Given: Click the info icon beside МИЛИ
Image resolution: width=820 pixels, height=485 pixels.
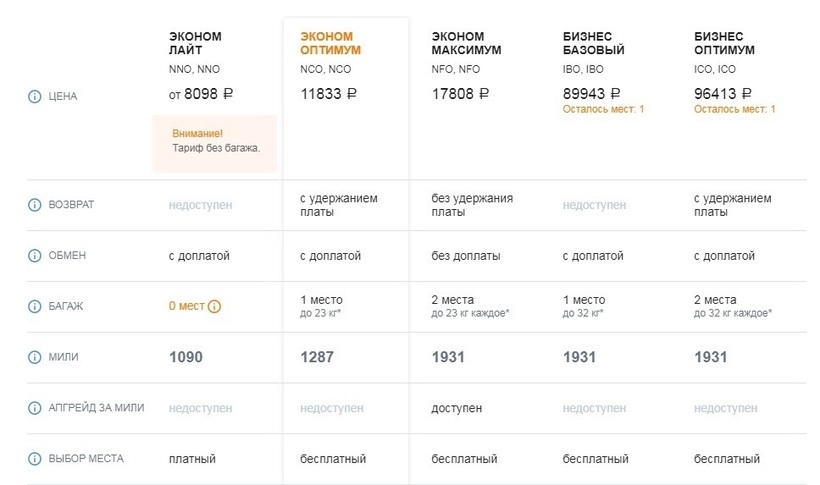Looking at the screenshot, I should point(34,357).
